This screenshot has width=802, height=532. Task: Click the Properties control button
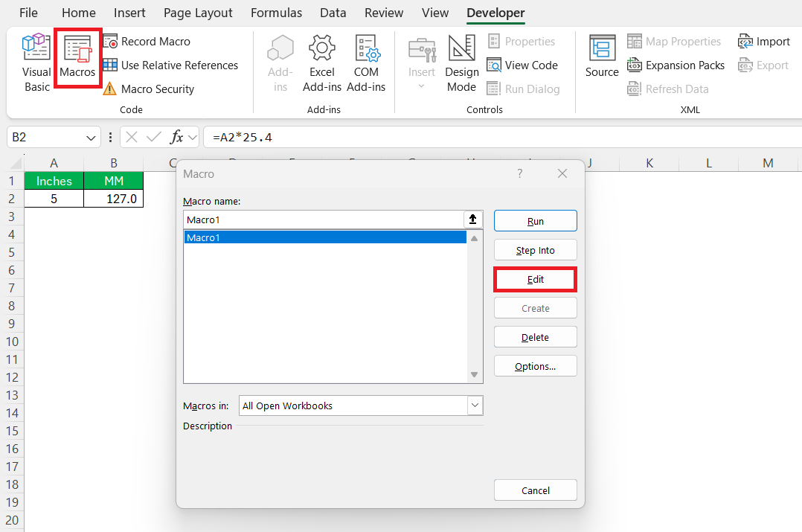pos(522,42)
